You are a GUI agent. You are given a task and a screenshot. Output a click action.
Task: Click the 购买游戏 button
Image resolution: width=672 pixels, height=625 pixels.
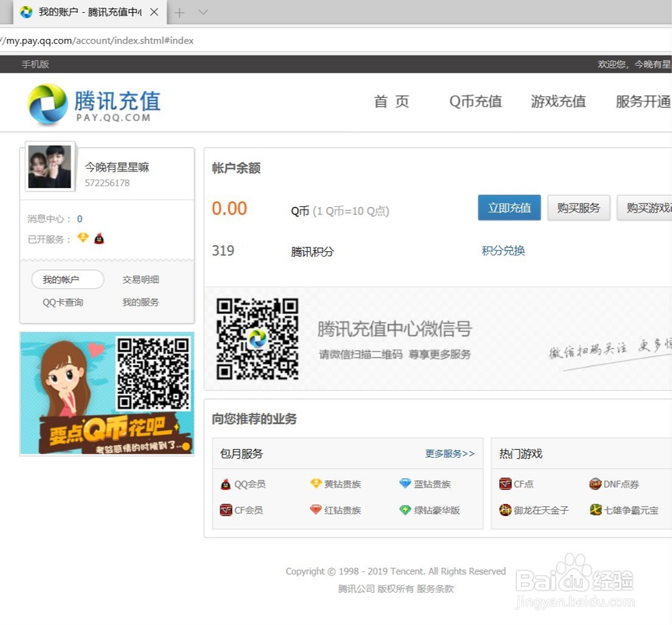644,208
